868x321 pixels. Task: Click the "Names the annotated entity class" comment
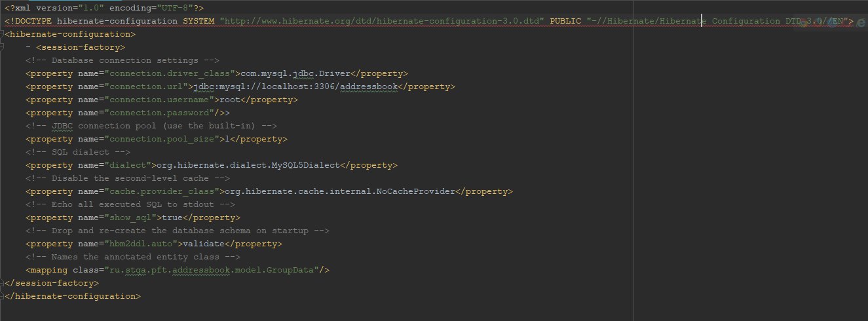[x=133, y=257]
